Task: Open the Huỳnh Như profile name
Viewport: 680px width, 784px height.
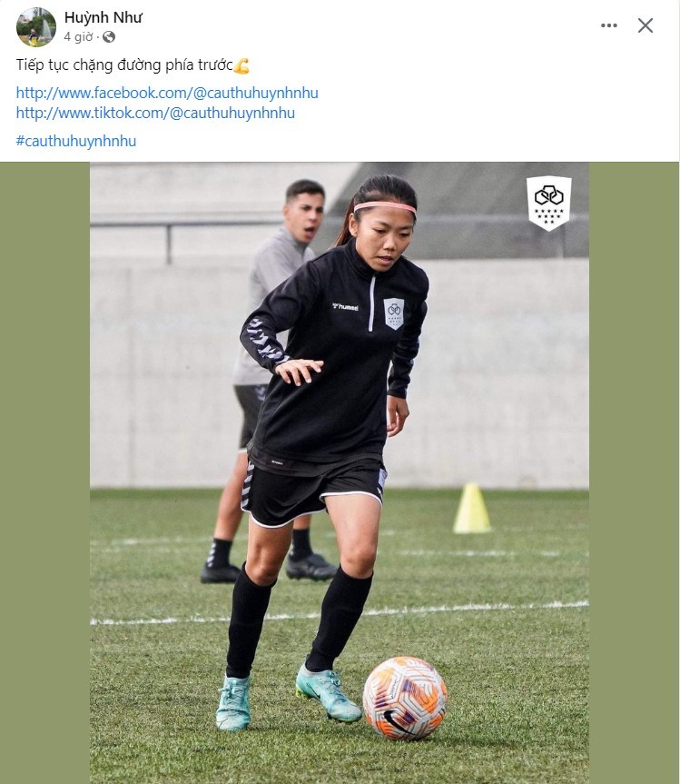Action: (103, 17)
